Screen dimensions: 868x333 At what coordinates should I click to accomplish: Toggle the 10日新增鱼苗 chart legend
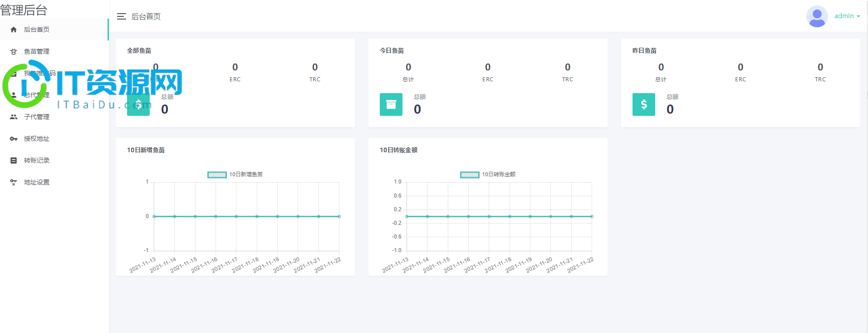point(235,174)
